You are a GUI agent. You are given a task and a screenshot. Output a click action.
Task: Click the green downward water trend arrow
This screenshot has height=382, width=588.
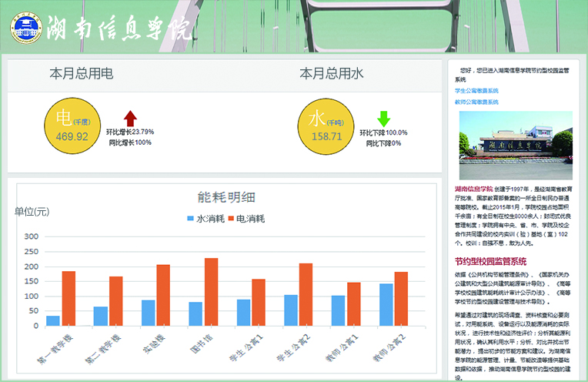384,119
